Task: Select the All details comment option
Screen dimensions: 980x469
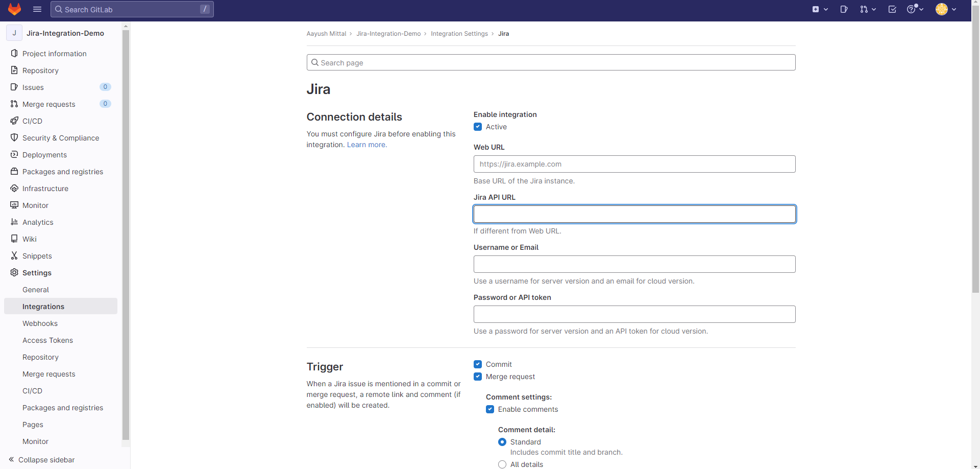Action: (502, 464)
